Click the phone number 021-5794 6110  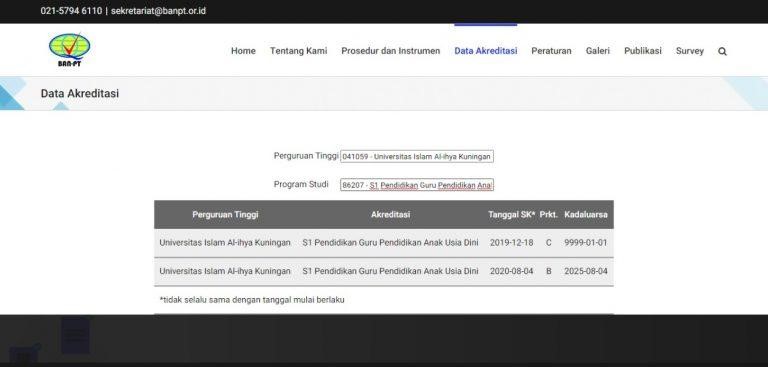[x=71, y=11]
